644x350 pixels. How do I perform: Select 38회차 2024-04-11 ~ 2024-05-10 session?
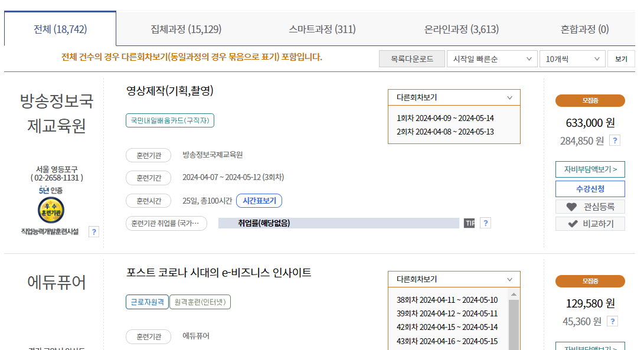[x=447, y=300]
